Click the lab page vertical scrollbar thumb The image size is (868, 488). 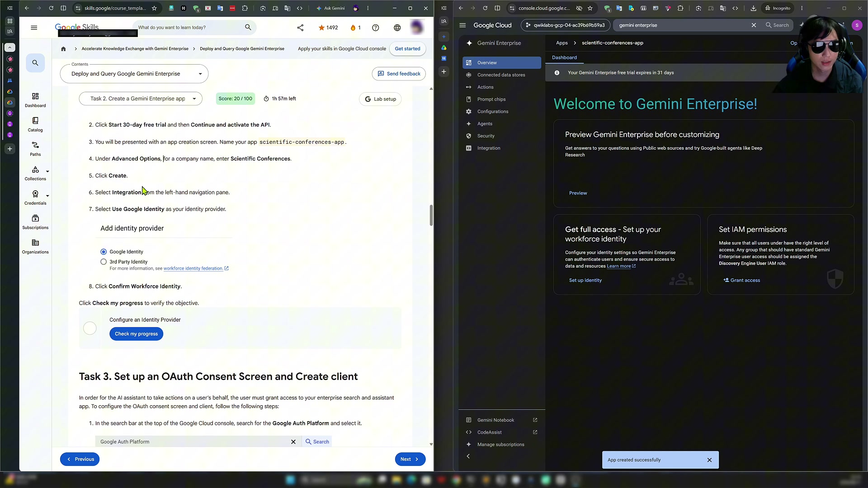point(431,215)
